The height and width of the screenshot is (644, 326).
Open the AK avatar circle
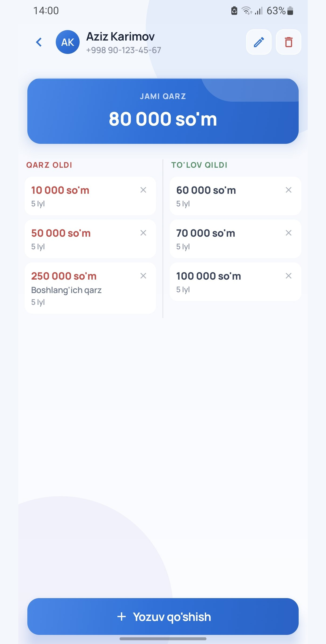click(x=68, y=42)
